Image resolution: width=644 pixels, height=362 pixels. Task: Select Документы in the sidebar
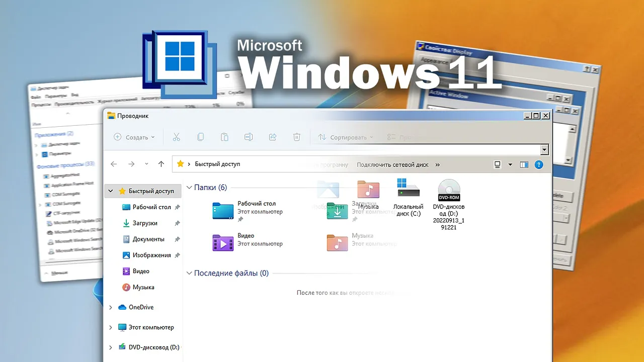click(148, 239)
